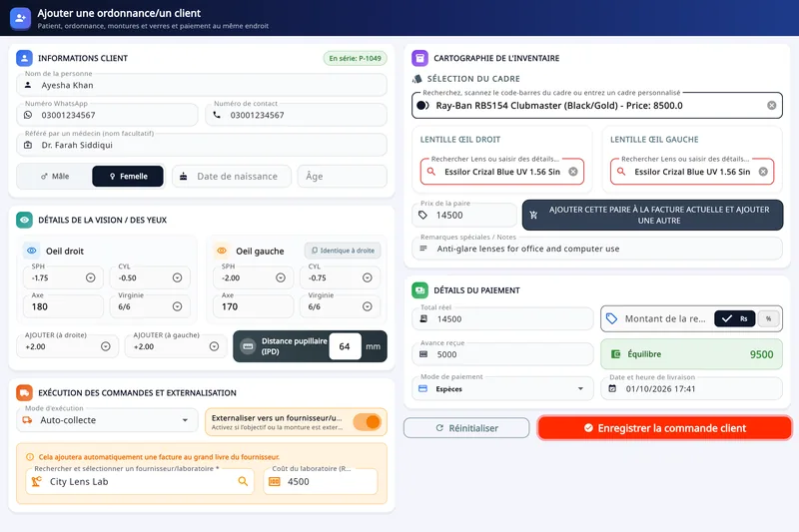799x532 pixels.
Task: Click the search icon in Lentille œil gauche
Action: pos(621,172)
